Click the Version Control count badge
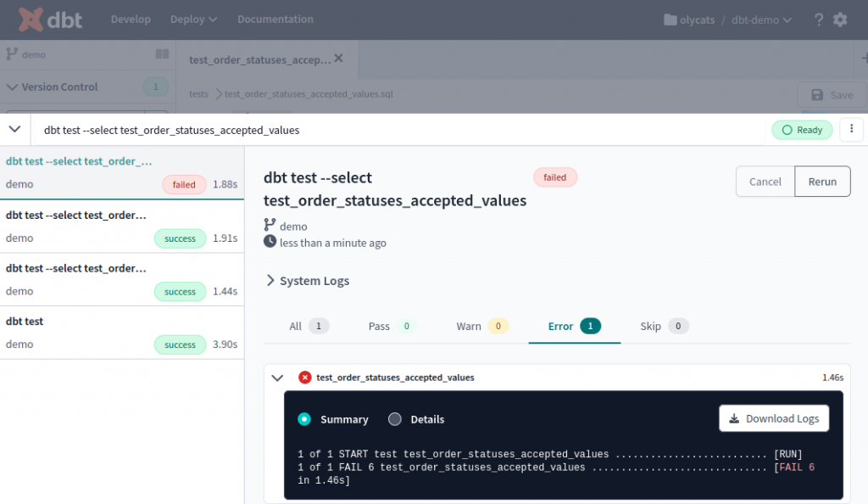This screenshot has width=868, height=504. tap(156, 87)
